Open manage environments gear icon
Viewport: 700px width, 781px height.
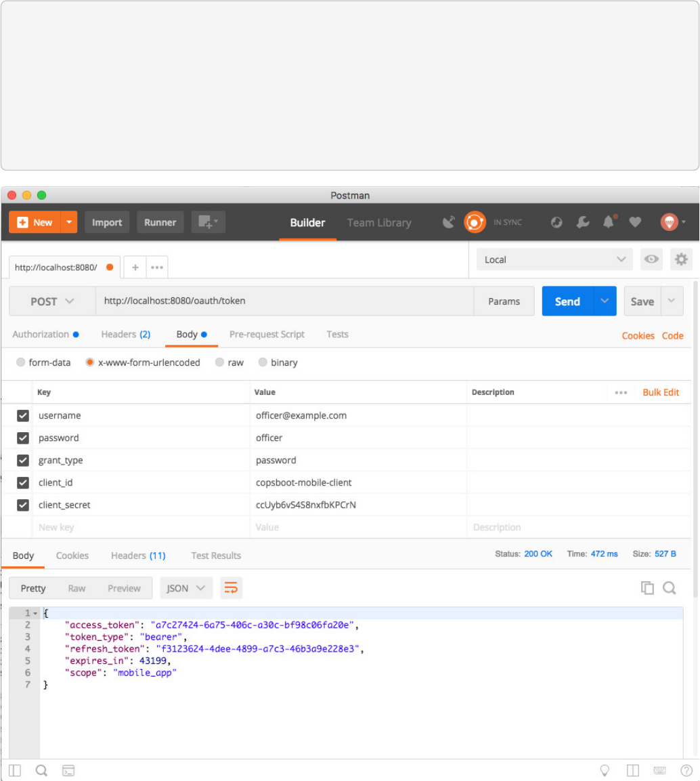(681, 259)
